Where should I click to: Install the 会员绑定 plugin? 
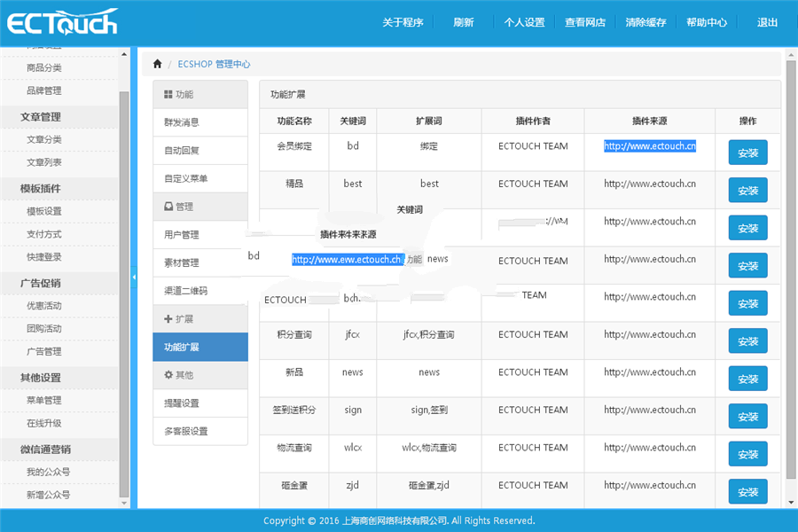tap(747, 153)
